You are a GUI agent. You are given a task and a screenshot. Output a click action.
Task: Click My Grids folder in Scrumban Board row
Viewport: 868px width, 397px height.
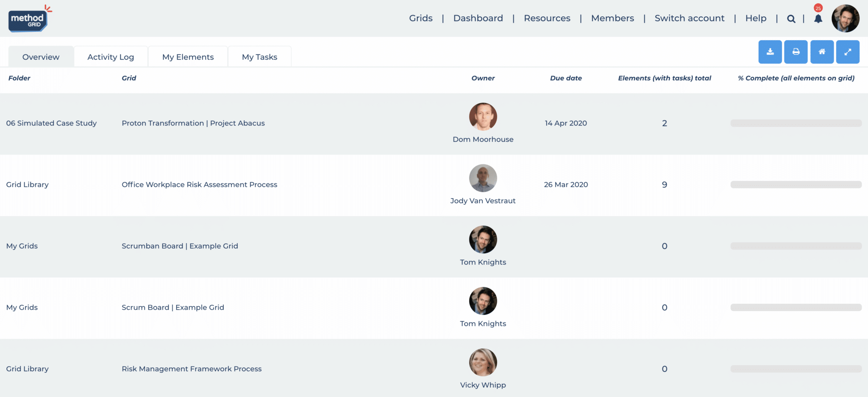[22, 246]
